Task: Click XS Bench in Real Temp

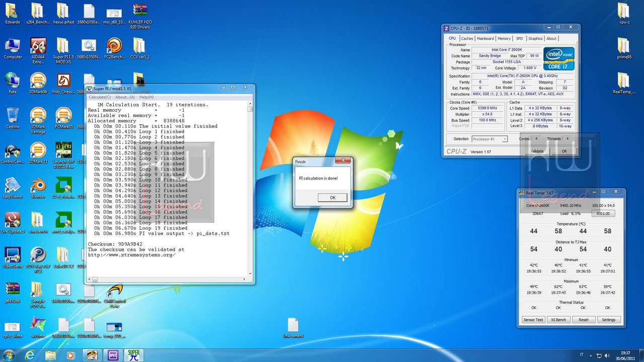Action: coord(558,320)
